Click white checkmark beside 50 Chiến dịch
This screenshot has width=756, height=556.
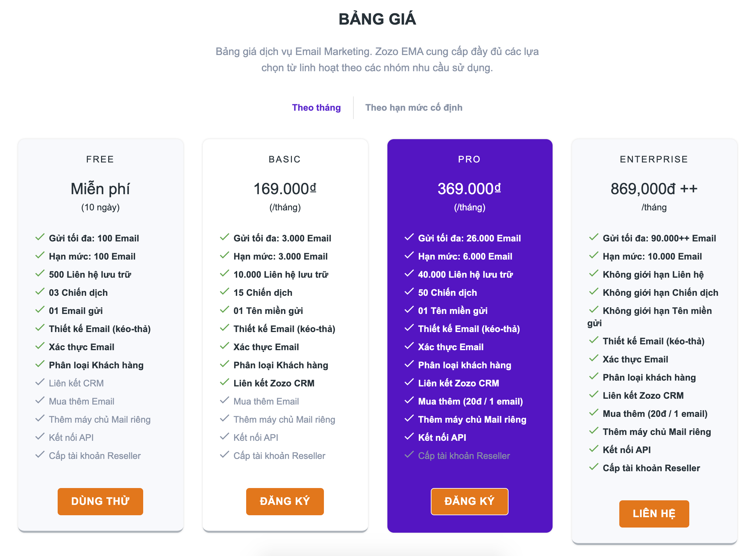[409, 292]
